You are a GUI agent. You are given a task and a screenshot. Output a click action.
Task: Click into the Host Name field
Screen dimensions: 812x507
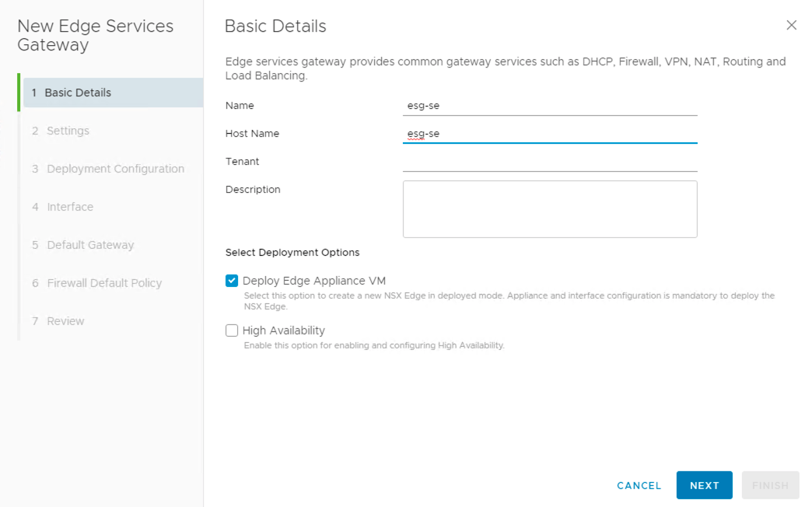pos(549,134)
